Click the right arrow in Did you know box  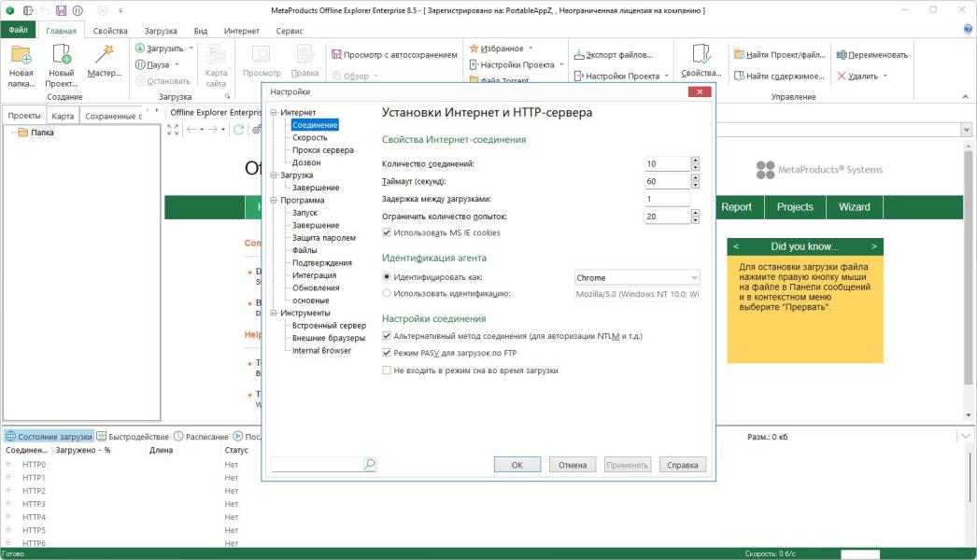pos(873,246)
